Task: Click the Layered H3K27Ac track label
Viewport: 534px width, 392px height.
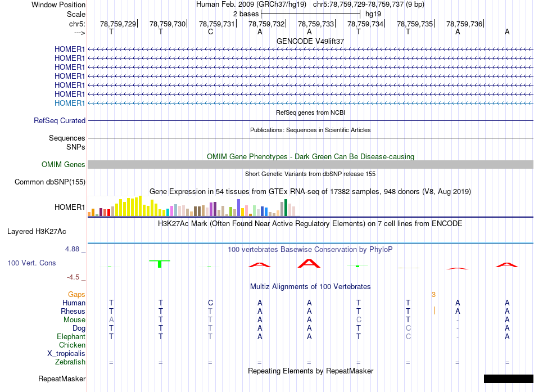Action: pos(37,231)
